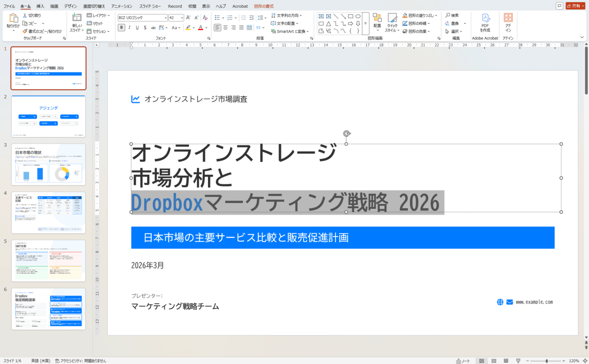Expand the shapes gallery more arrow
This screenshot has width=589, height=364.
(x=365, y=23)
